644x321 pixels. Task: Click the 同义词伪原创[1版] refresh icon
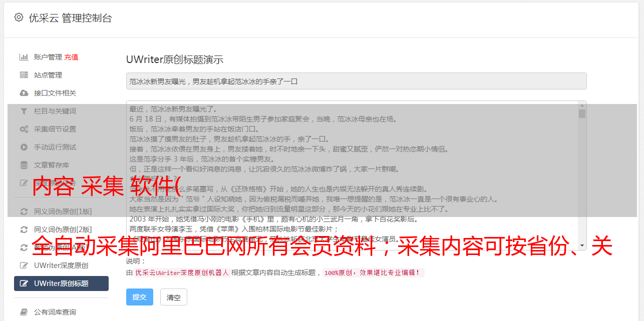24,211
